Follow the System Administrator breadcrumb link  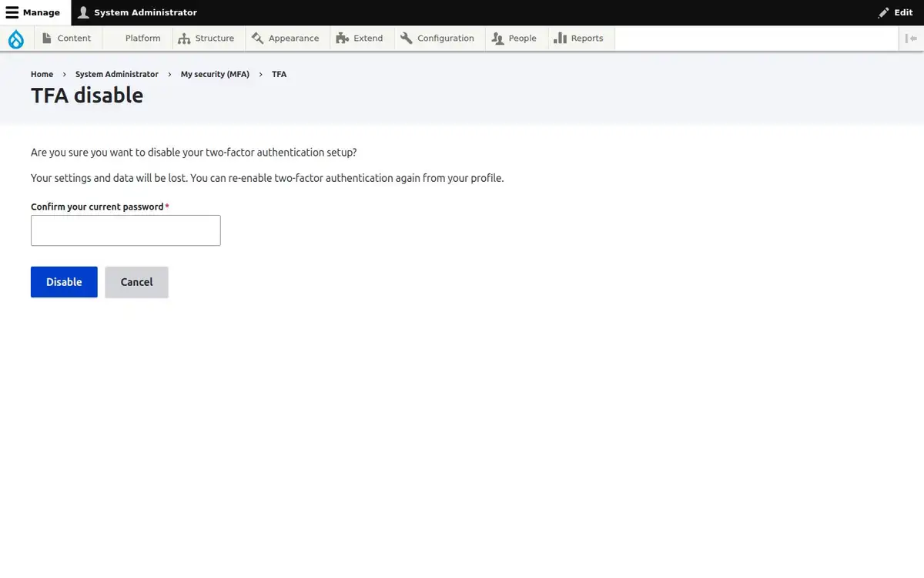117,74
